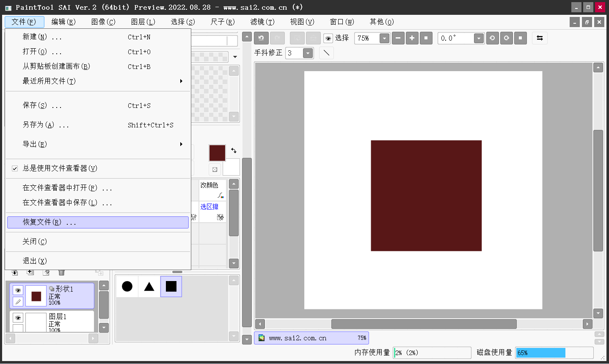The image size is (609, 364).
Task: Select 图层1 layer name
Action: click(58, 317)
